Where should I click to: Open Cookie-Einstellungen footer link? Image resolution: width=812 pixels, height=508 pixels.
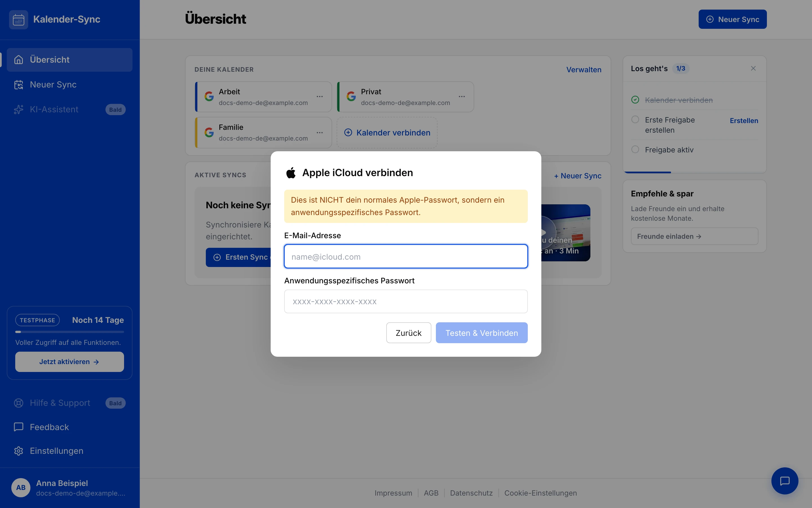[x=540, y=493]
